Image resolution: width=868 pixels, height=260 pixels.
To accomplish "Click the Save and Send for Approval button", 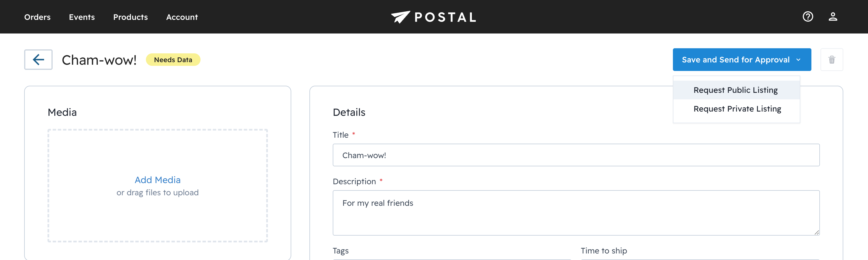I will tap(735, 60).
